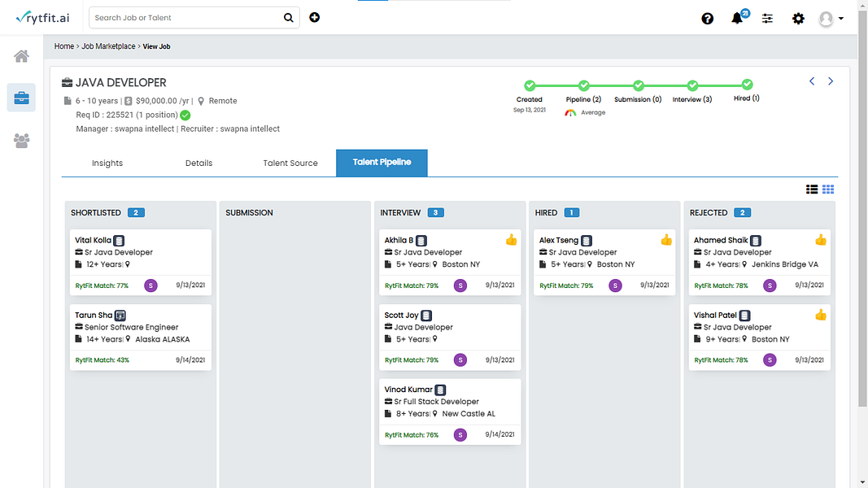This screenshot has height=488, width=868.
Task: Click the help question mark icon
Action: [x=707, y=18]
